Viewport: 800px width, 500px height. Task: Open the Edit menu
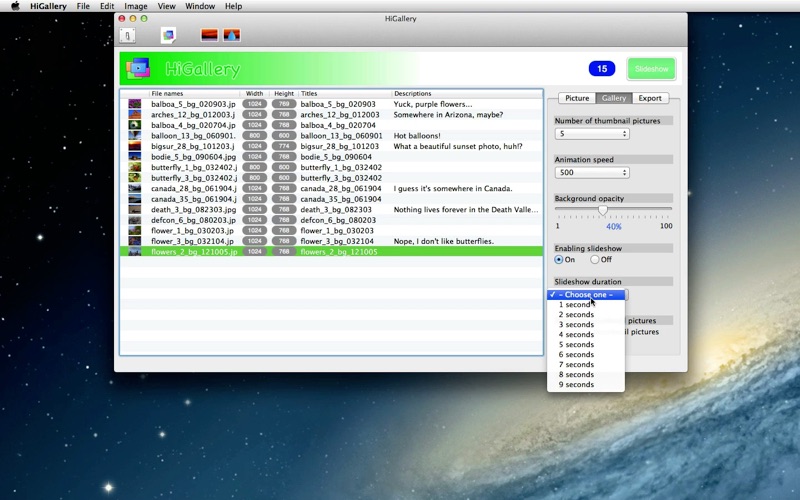pyautogui.click(x=107, y=6)
